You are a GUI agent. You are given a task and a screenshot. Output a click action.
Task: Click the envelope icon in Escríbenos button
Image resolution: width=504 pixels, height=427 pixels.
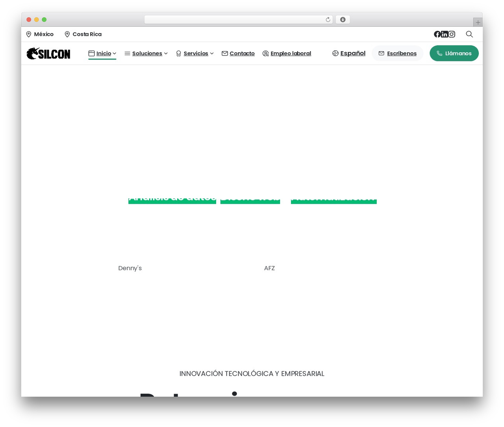381,53
